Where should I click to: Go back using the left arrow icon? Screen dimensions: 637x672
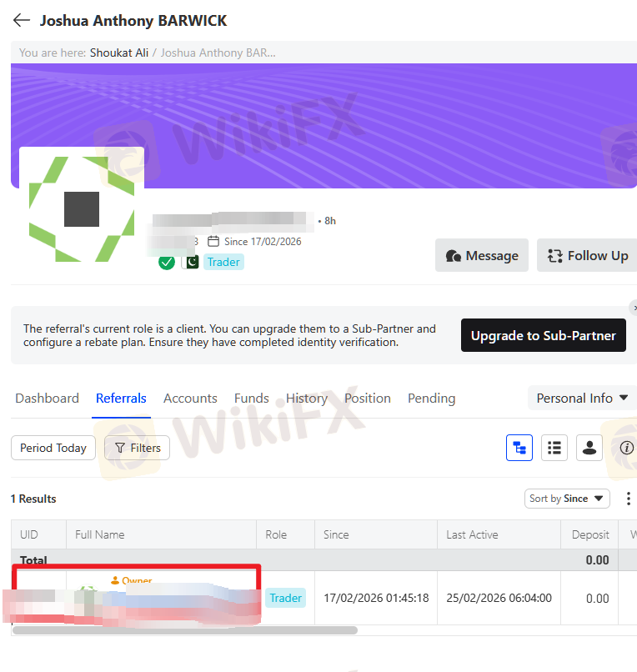[x=22, y=20]
